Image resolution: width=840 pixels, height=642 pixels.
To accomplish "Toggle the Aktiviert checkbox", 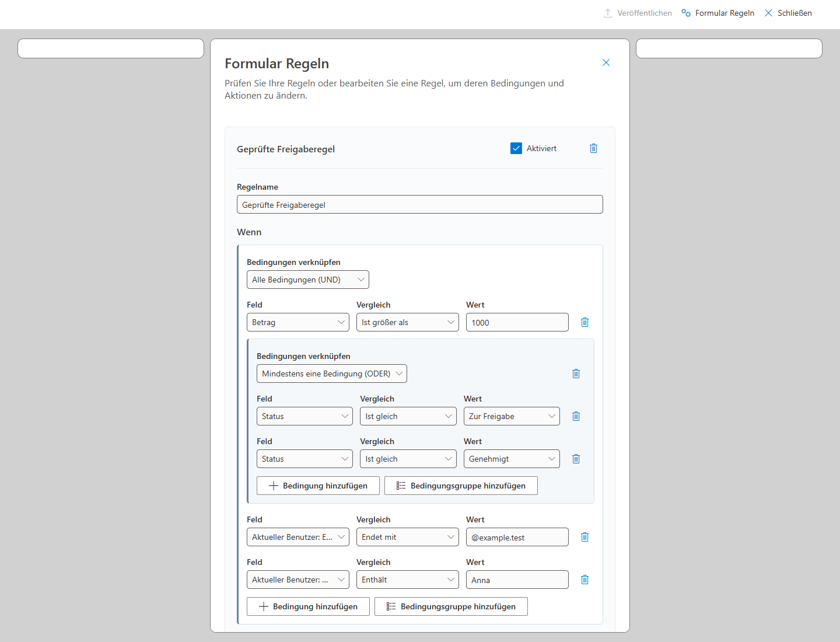I will [x=516, y=148].
